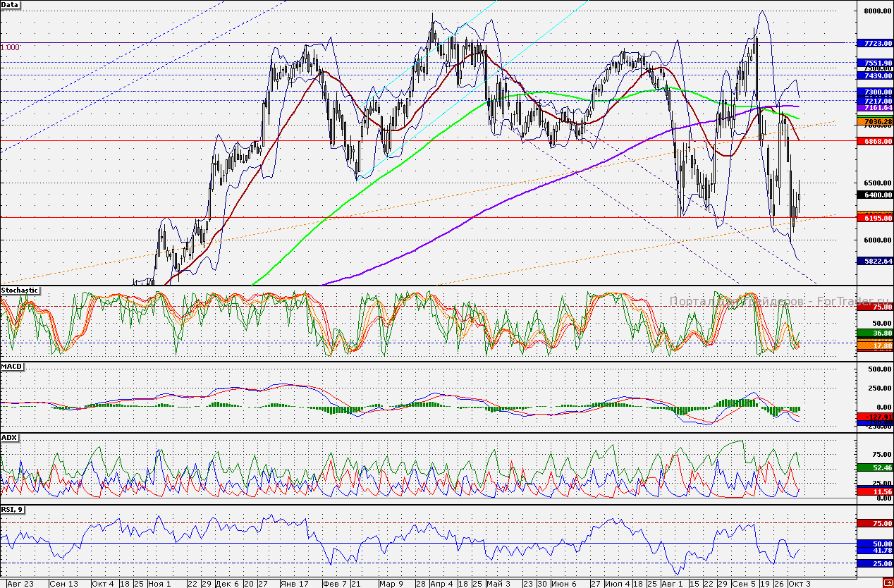Click the red 11.56 ADX value tag
Viewport: 894px width, 588px height.
point(874,491)
